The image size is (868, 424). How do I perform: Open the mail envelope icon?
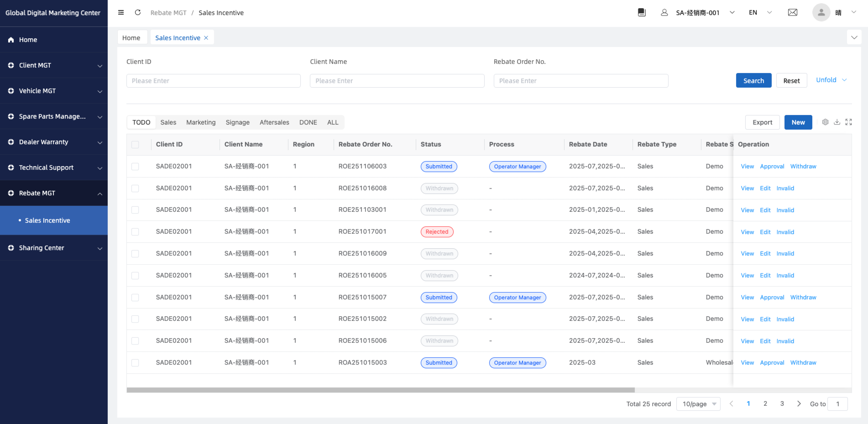(793, 12)
